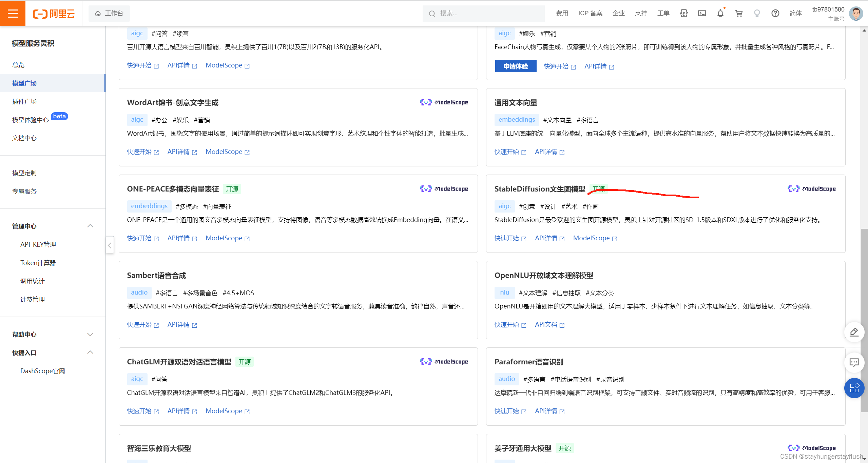Screen dimensions: 868x463
Task: Collapse the 快捷入口 section
Action: click(x=90, y=353)
